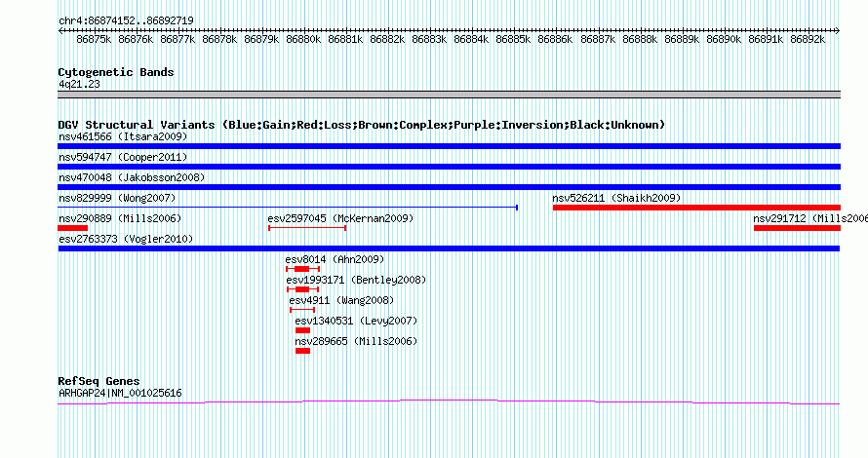868x458 pixels.
Task: Click the 86892k ruler tick label
Action: click(x=808, y=40)
